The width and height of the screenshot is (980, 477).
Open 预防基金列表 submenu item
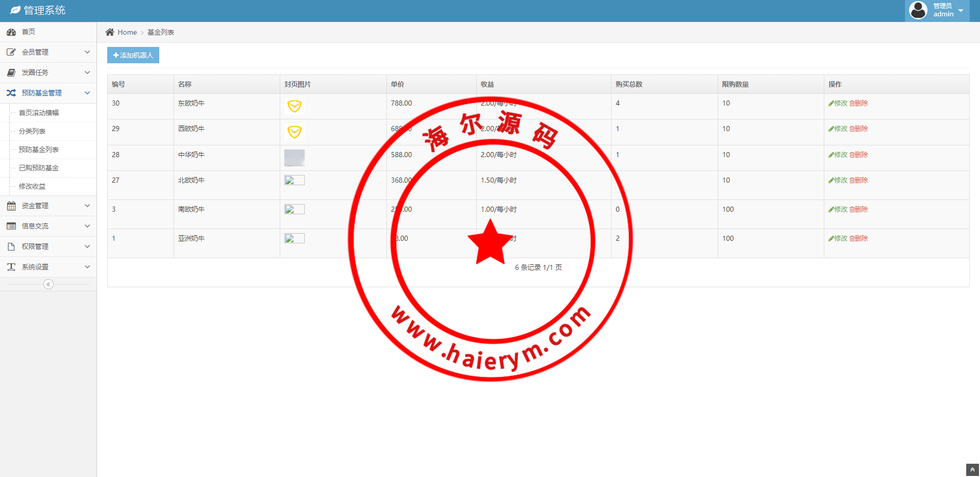[x=39, y=149]
